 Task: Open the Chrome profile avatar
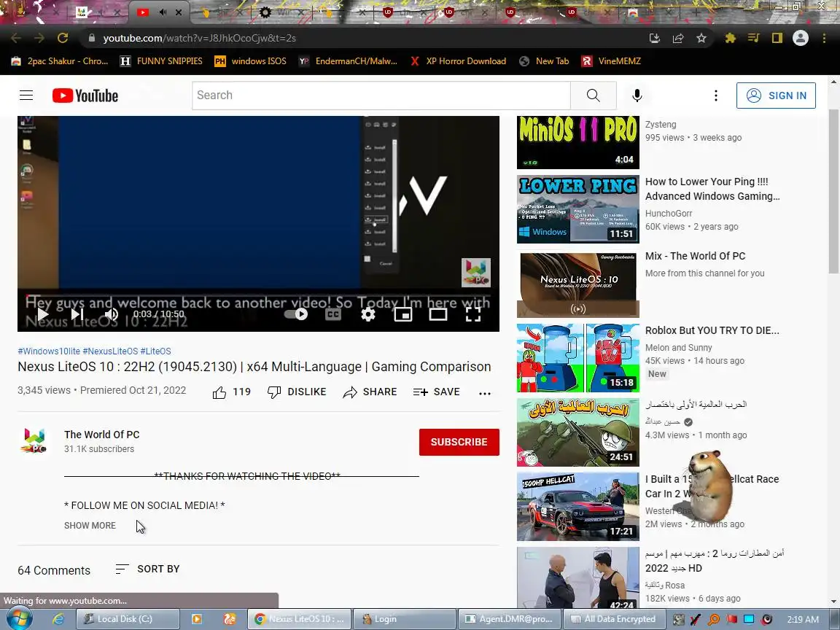(801, 38)
